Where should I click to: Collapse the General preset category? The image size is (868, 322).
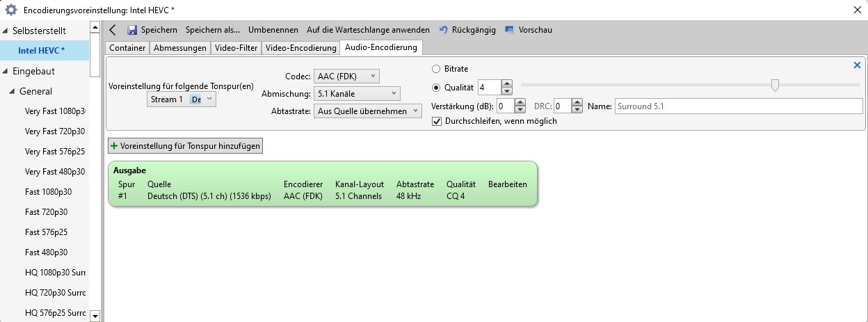tap(13, 91)
